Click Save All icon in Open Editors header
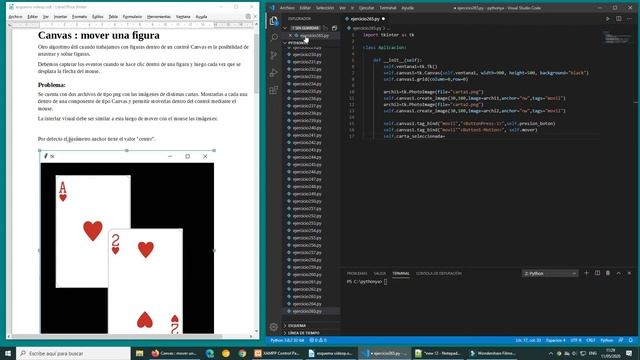The height and width of the screenshot is (360, 640). [x=325, y=28]
